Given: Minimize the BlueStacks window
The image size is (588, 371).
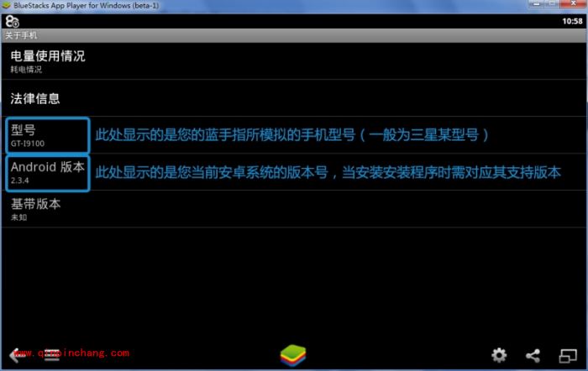Looking at the screenshot, I should [536, 3].
